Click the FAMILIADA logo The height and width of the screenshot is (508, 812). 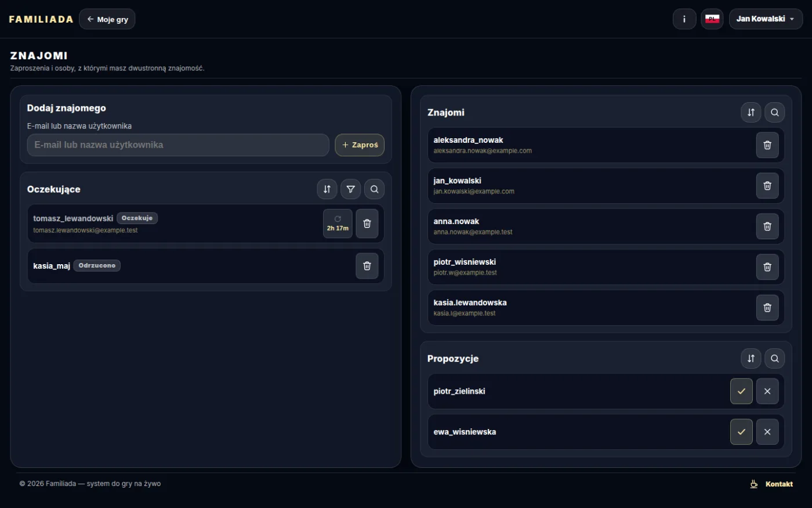click(x=41, y=19)
